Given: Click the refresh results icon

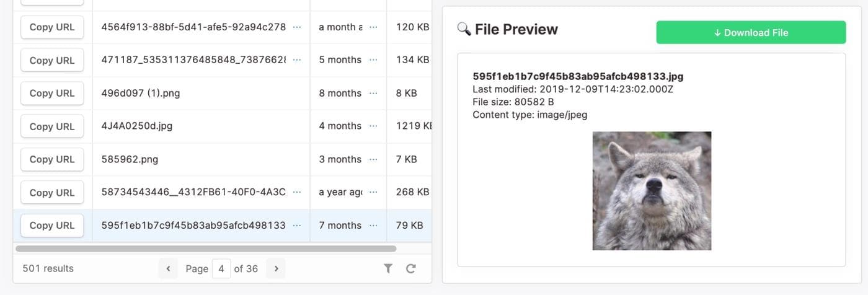Looking at the screenshot, I should click(410, 268).
